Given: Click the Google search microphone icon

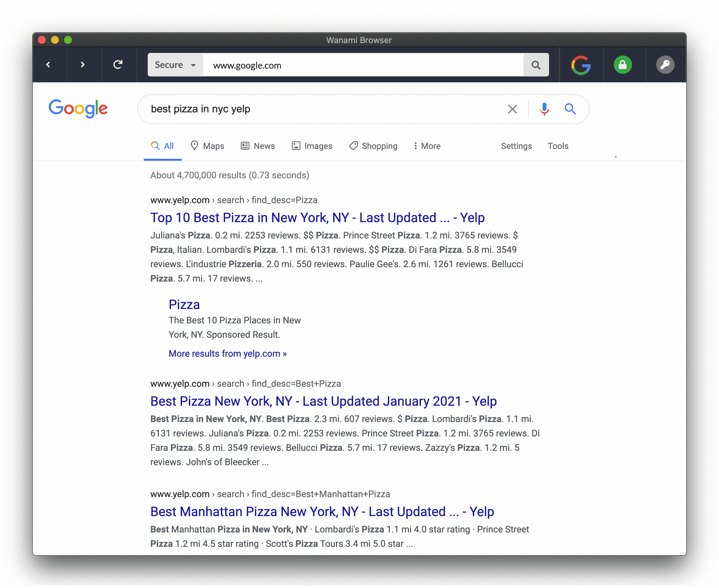Looking at the screenshot, I should click(x=544, y=109).
